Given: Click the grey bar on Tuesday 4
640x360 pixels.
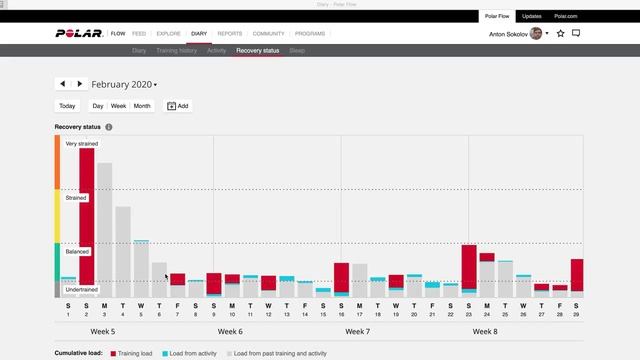Looking at the screenshot, I should pyautogui.click(x=123, y=252).
